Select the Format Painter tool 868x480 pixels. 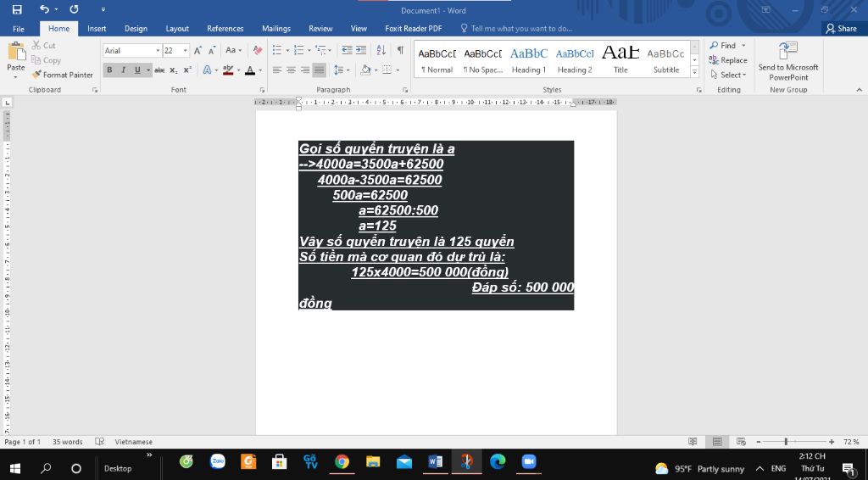click(62, 75)
